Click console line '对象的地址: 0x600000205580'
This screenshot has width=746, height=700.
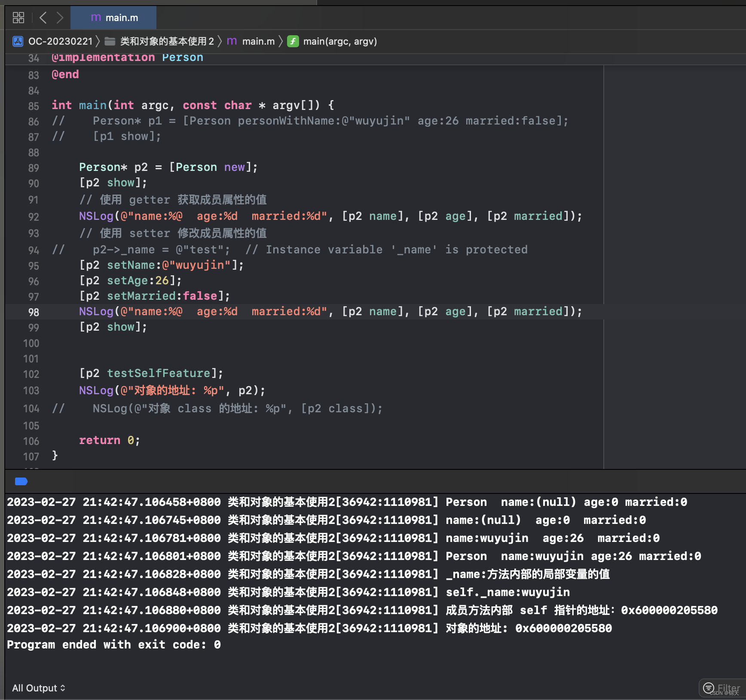click(529, 628)
